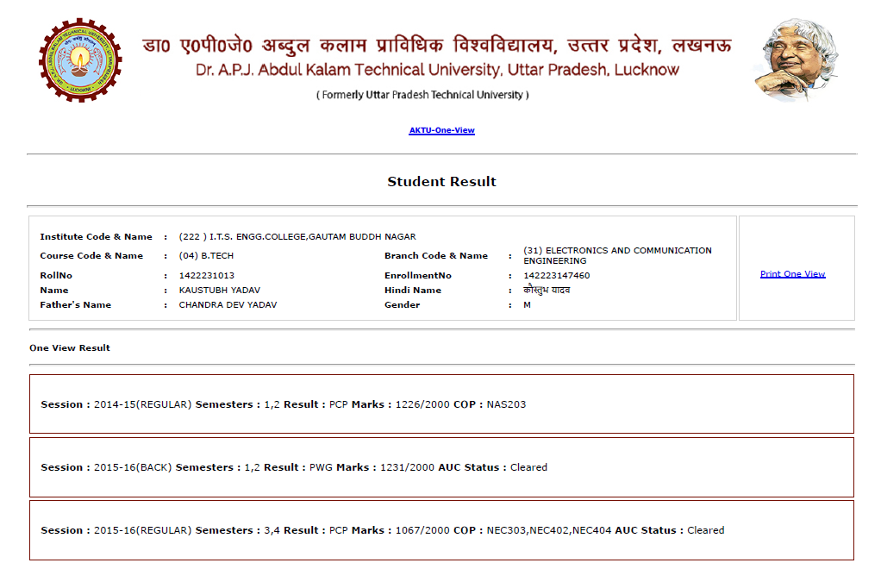Select marks 1067/2000 value

[422, 530]
